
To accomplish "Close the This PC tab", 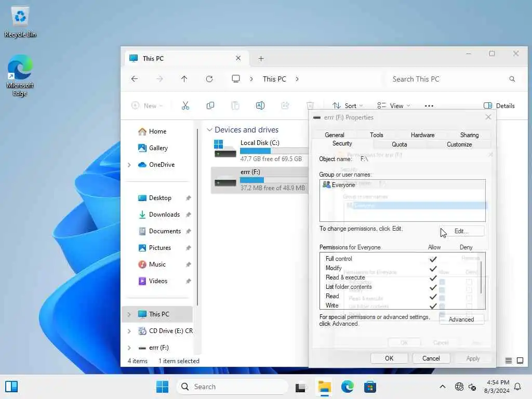I will point(238,58).
